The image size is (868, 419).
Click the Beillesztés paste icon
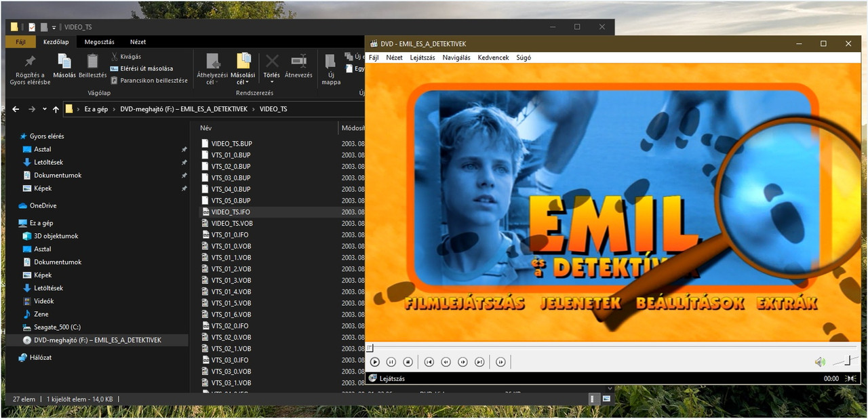92,61
